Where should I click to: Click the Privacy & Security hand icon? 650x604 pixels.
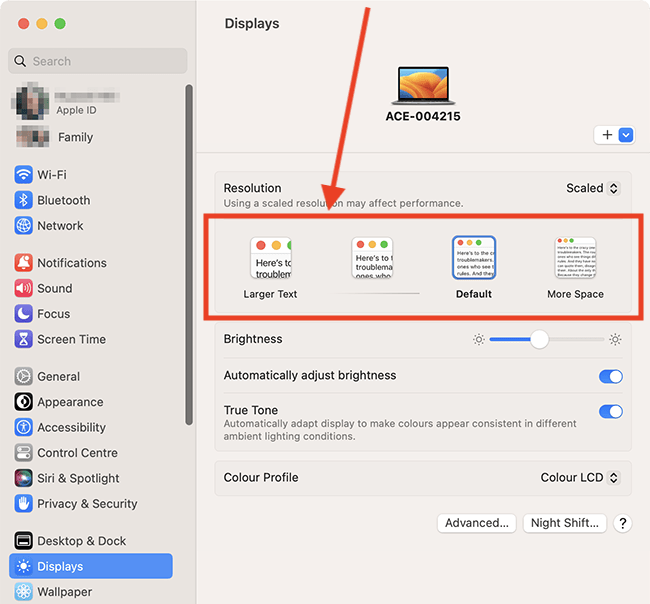tap(24, 504)
